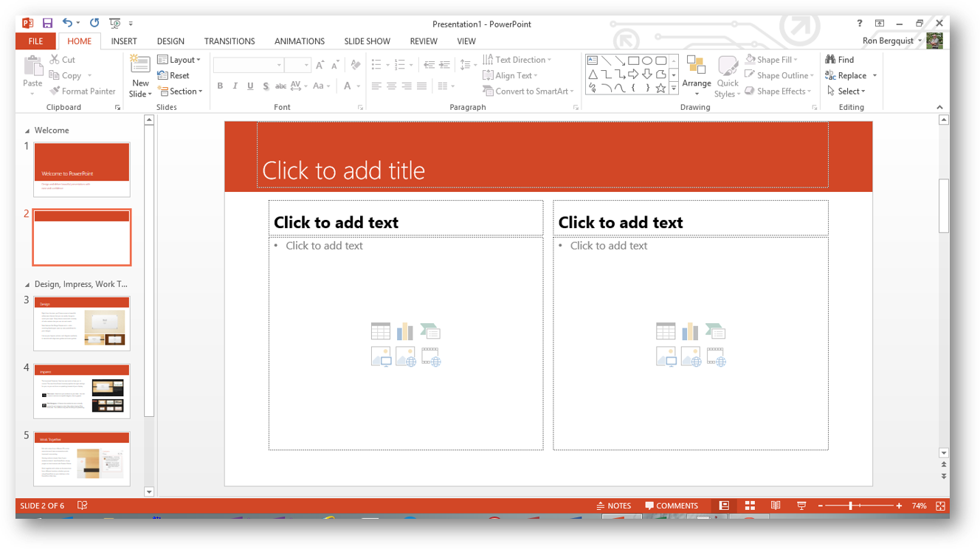Switch to the TRANSITIONS tab
The width and height of the screenshot is (980, 549).
point(230,41)
